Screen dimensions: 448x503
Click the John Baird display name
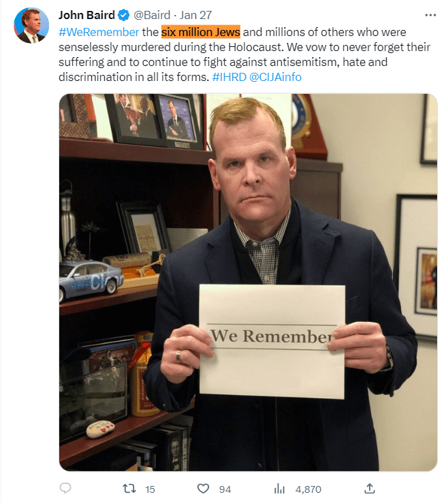point(86,15)
